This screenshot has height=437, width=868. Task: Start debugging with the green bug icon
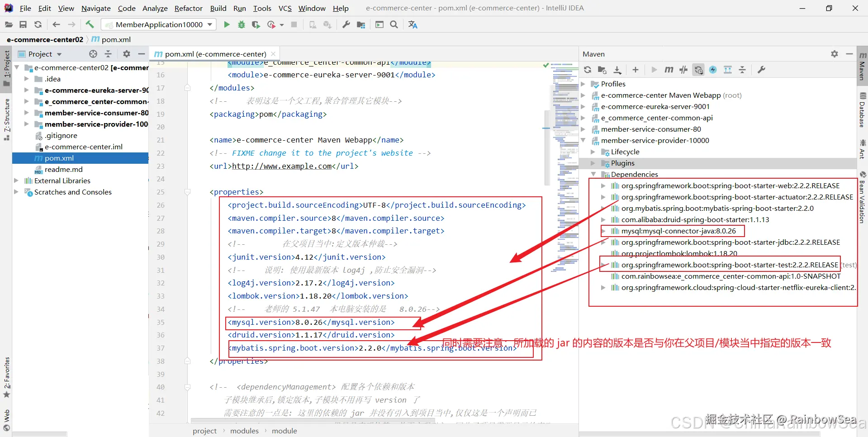click(242, 24)
